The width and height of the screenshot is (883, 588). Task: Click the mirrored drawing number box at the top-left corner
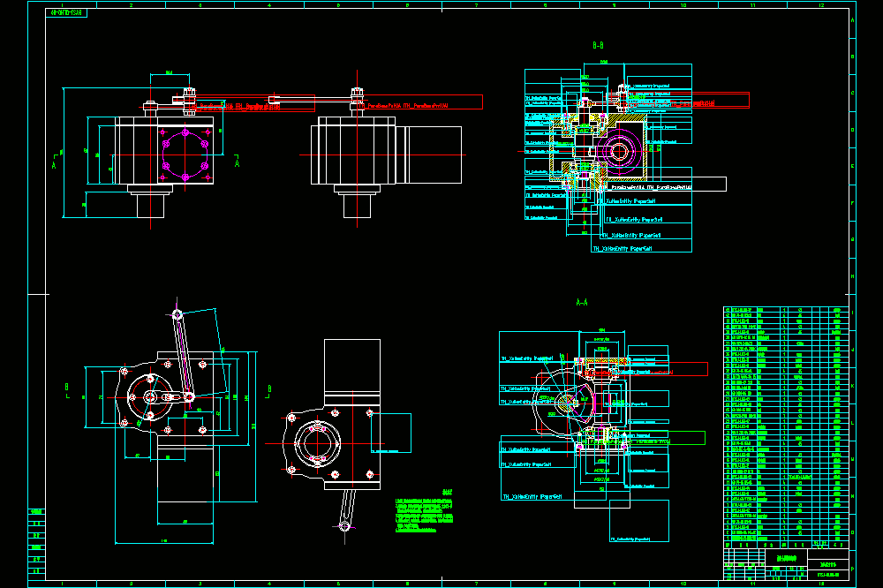(x=66, y=12)
